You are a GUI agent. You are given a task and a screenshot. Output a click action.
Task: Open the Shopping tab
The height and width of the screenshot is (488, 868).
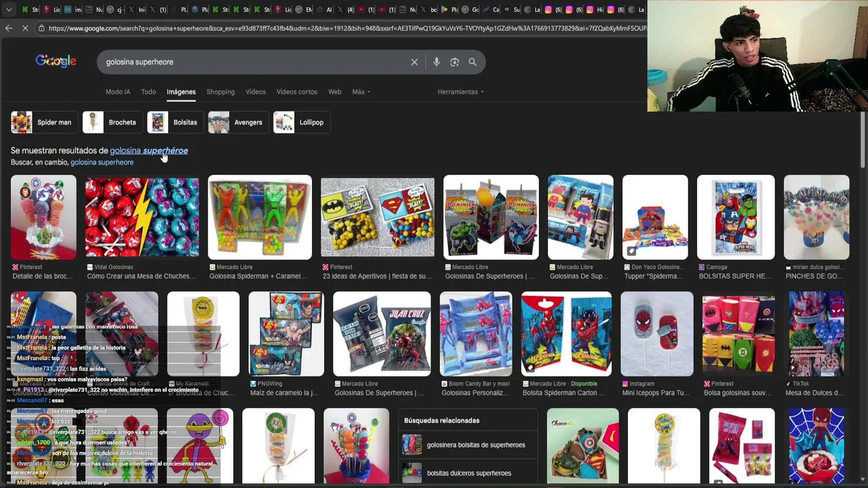pyautogui.click(x=220, y=91)
